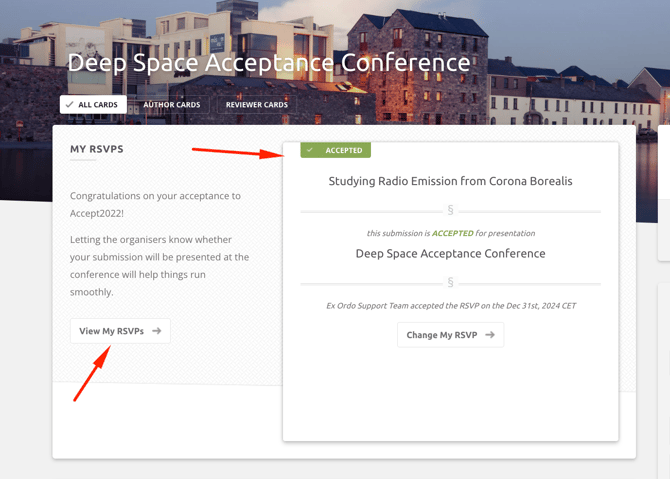This screenshot has width=670, height=479.
Task: Click the arrow icon in Change My RSVP
Action: [x=490, y=335]
